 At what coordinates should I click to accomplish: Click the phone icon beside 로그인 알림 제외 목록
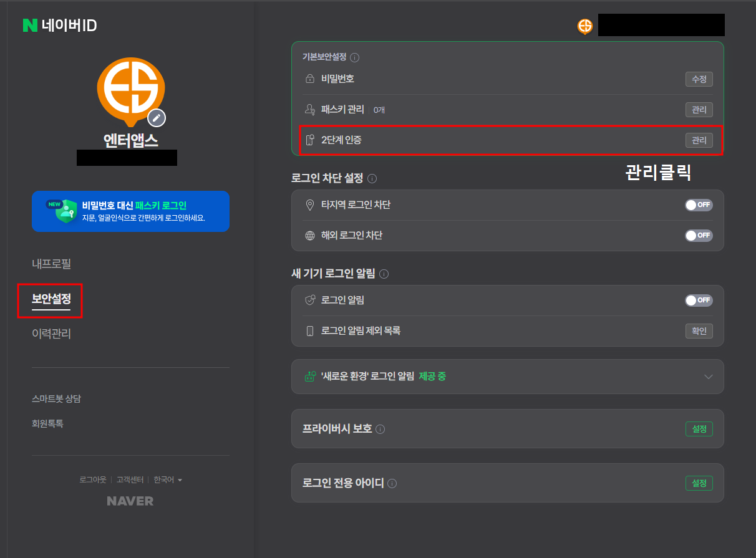tap(309, 331)
